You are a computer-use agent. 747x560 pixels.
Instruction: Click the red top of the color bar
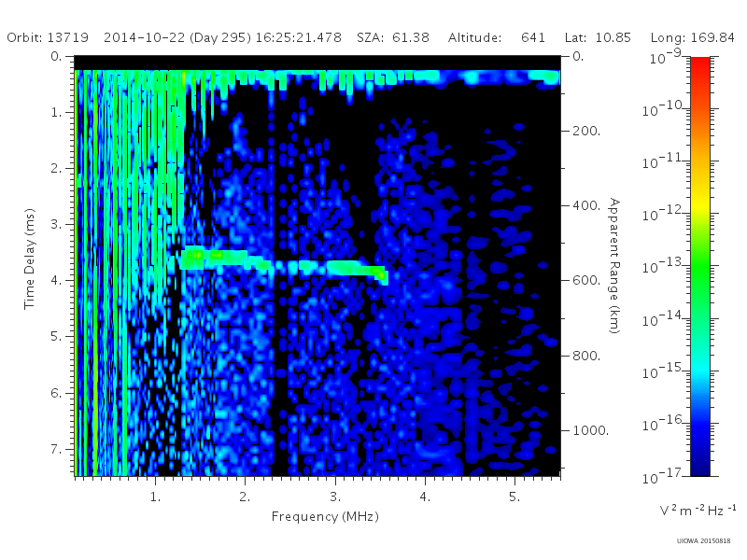coord(700,64)
